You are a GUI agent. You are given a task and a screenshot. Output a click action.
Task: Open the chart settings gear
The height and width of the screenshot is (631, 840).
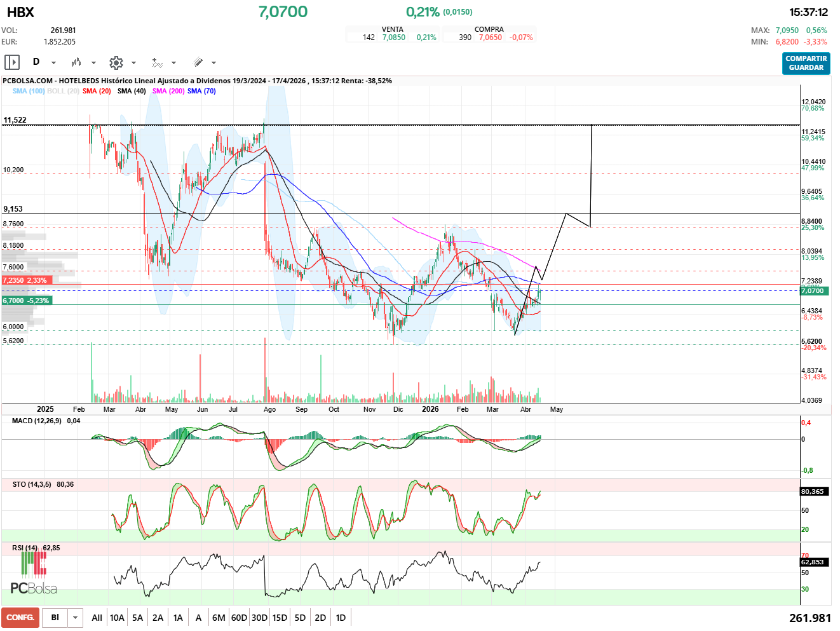(x=116, y=62)
